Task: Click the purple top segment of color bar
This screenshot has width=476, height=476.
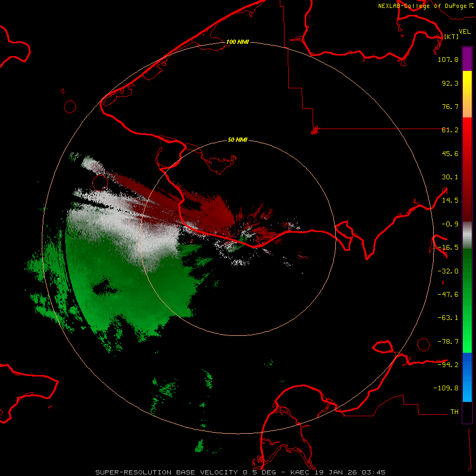Action: (x=467, y=59)
